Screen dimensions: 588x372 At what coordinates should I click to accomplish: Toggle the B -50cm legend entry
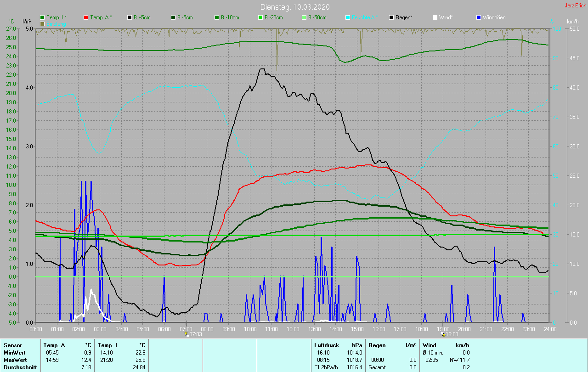pos(304,17)
